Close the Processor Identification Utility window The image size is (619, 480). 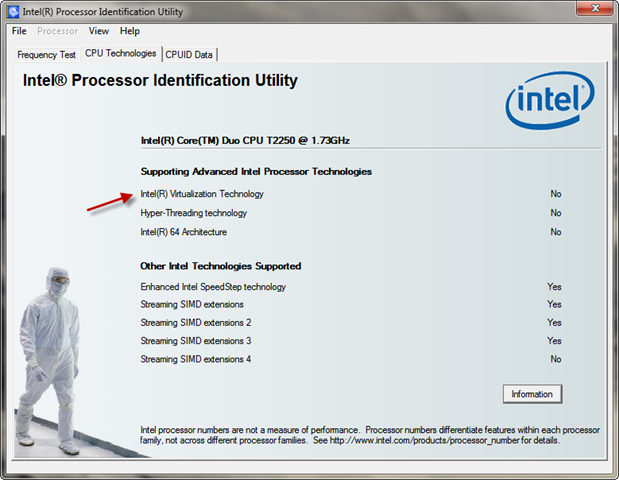tap(596, 8)
